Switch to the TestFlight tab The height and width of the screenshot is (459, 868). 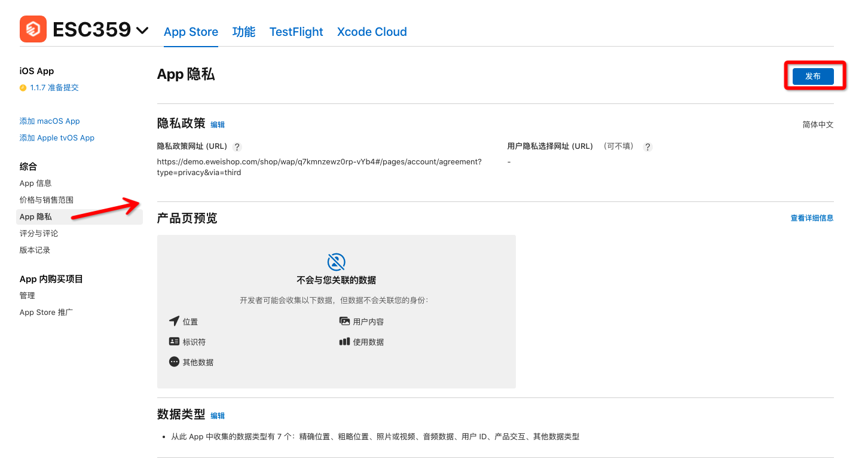pyautogui.click(x=296, y=32)
